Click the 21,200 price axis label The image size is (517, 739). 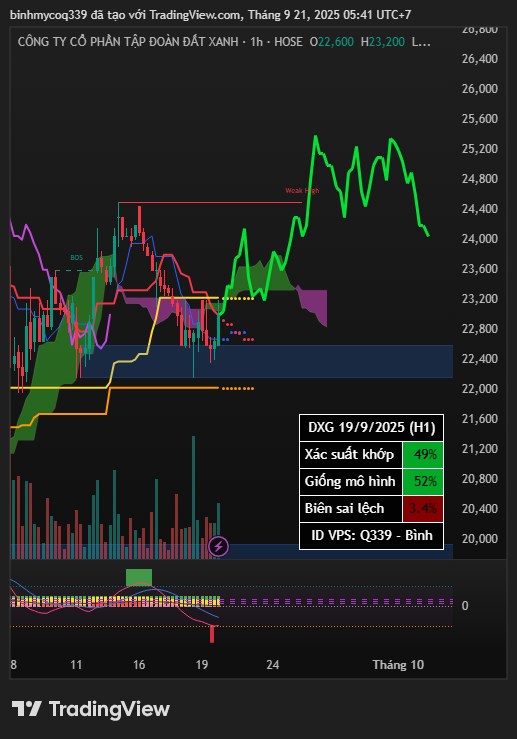click(x=479, y=449)
